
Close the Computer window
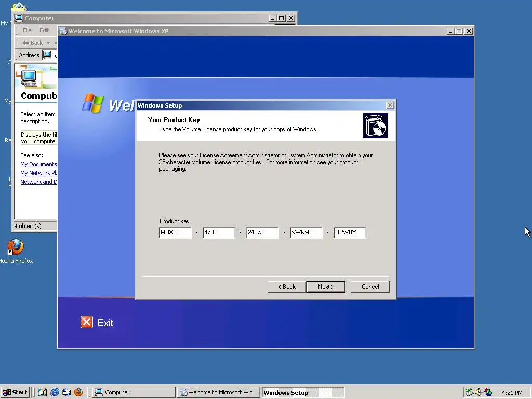click(x=291, y=18)
